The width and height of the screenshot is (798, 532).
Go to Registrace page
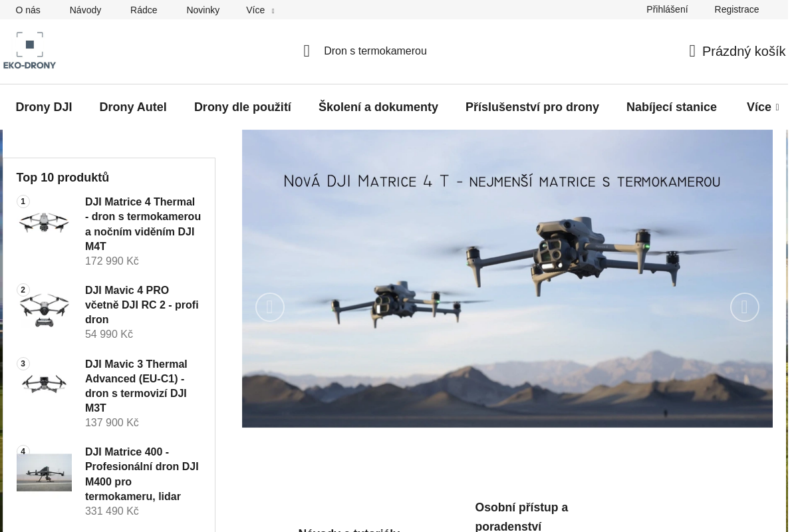736,9
